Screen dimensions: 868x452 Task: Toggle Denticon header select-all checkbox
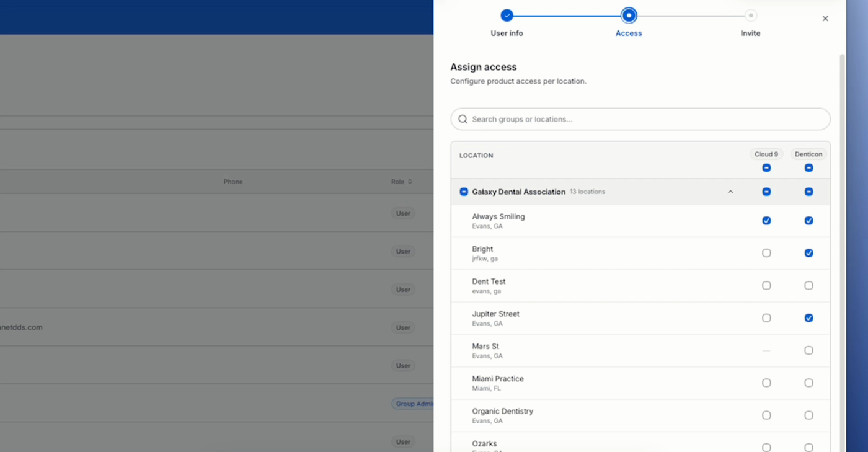click(808, 168)
